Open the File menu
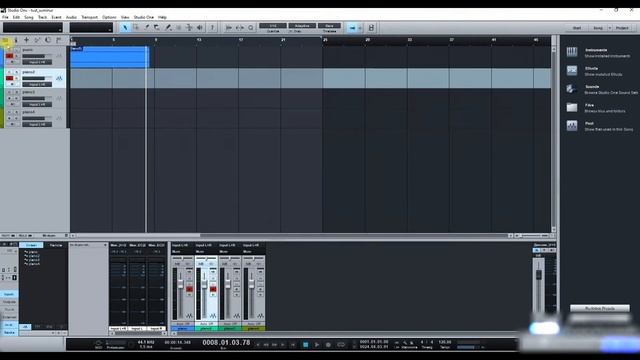This screenshot has width=640, height=360. (x=5, y=17)
